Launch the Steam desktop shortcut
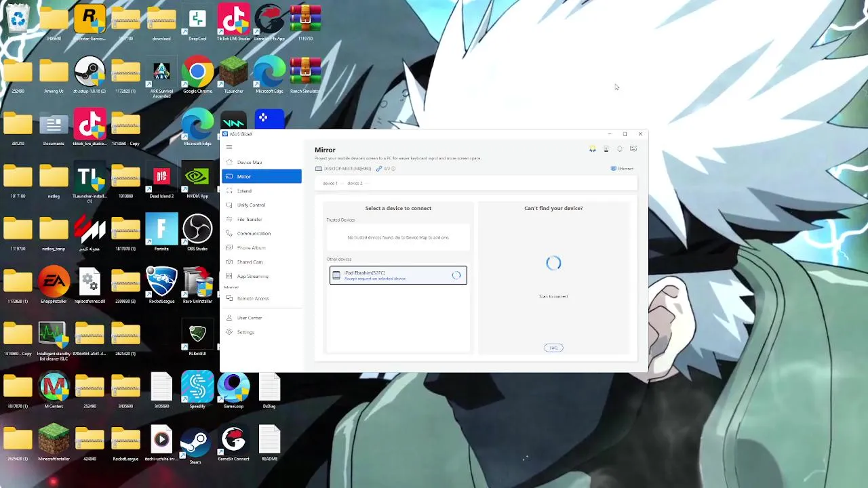The height and width of the screenshot is (488, 868). pos(195,446)
